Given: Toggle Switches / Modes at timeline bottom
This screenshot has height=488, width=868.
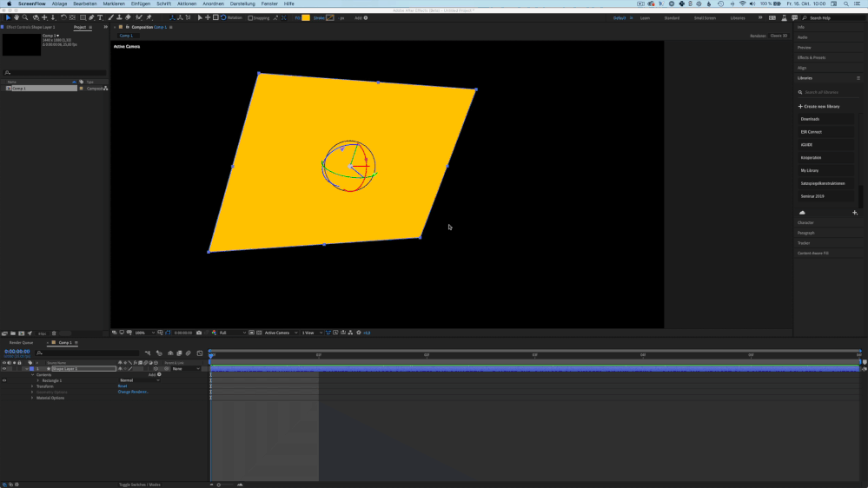Looking at the screenshot, I should 140,485.
